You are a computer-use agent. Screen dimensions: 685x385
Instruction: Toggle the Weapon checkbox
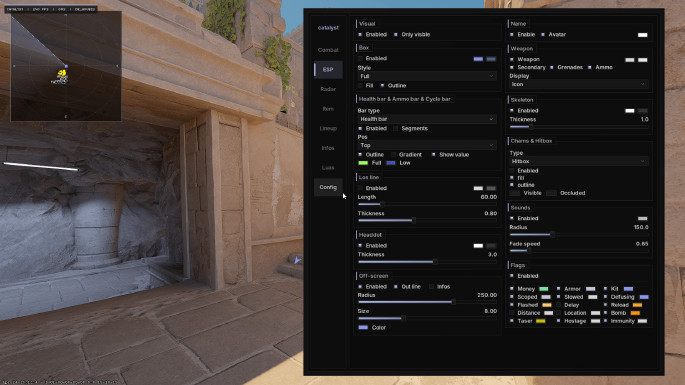coord(512,59)
